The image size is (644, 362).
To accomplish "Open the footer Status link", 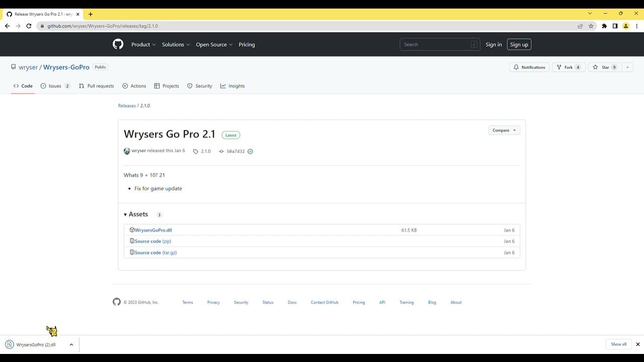I will tap(268, 302).
